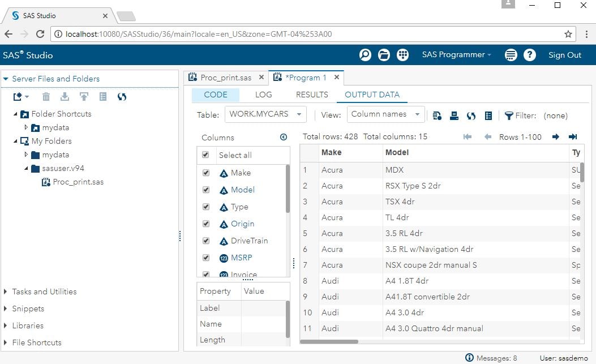This screenshot has height=364, width=596.
Task: Click the Properties icon in files pane
Action: (x=103, y=97)
